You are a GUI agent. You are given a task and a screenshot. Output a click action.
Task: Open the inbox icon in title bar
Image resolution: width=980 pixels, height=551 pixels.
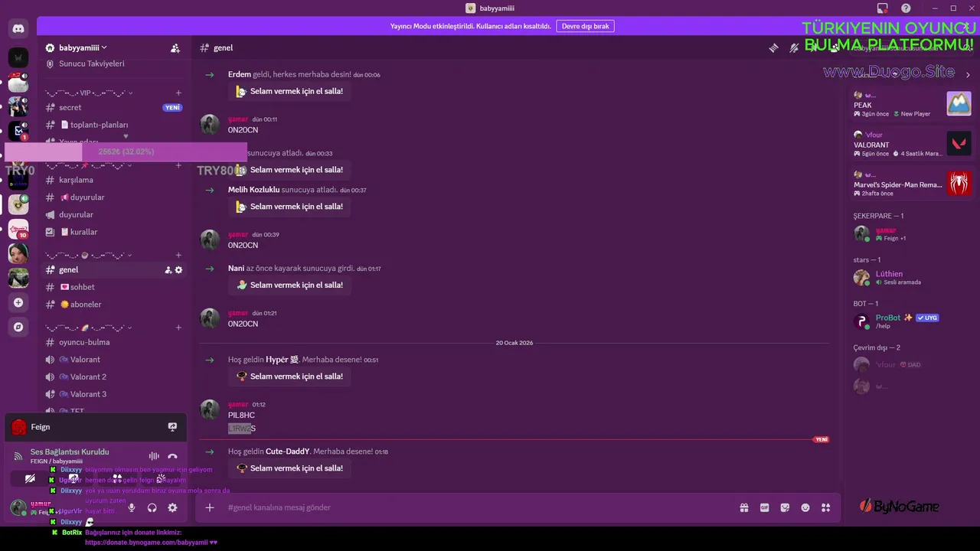pyautogui.click(x=883, y=8)
